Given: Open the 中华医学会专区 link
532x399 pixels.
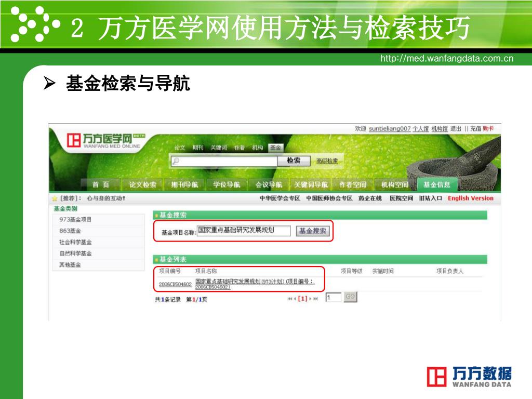Looking at the screenshot, I should pyautogui.click(x=280, y=198).
